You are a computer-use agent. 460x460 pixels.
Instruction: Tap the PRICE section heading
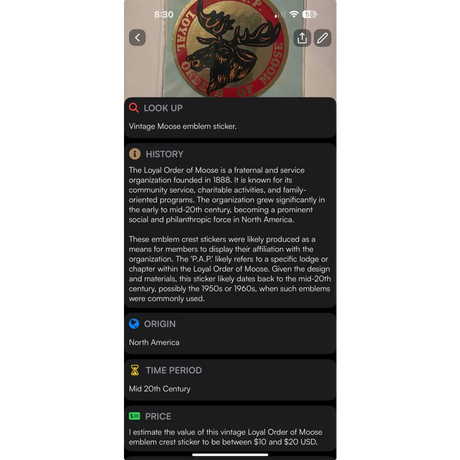158,416
